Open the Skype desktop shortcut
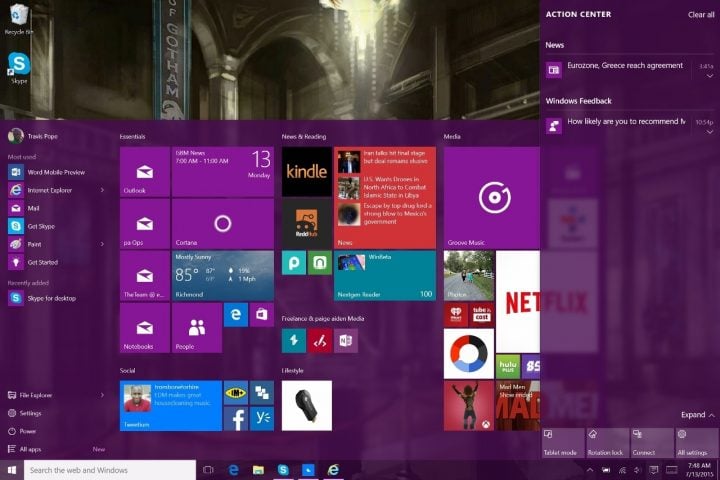The width and height of the screenshot is (720, 480). [19, 68]
